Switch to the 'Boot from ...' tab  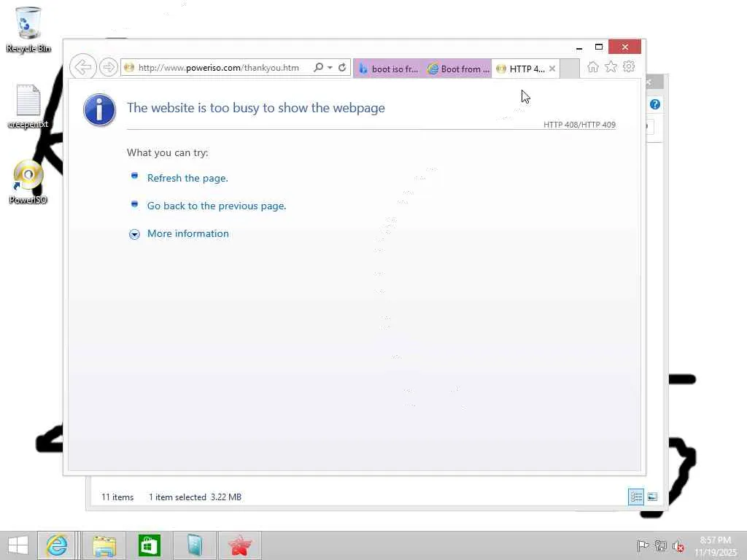tap(457, 69)
